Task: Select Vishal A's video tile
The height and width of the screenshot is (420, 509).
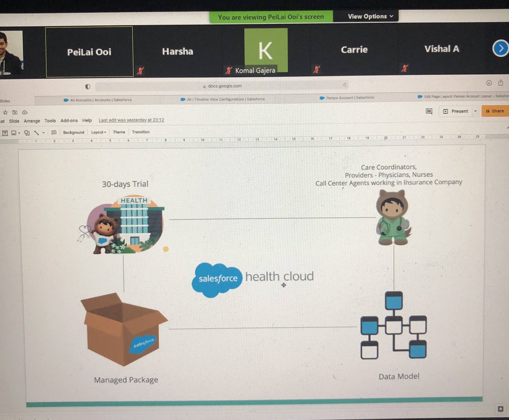Action: (x=442, y=49)
